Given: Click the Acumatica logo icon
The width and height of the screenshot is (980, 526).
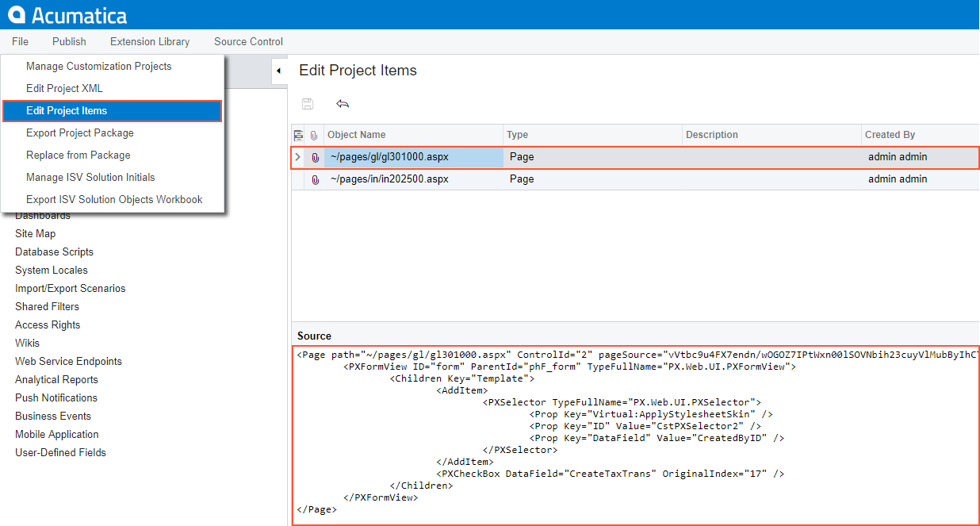Looking at the screenshot, I should point(17,14).
